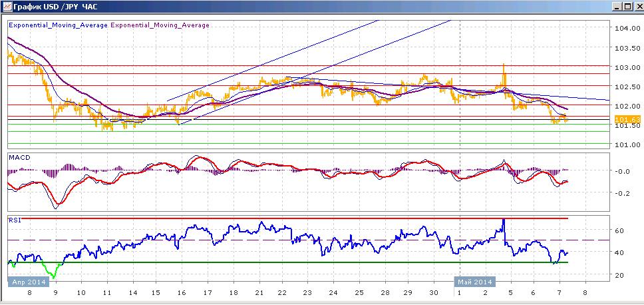
Task: Click the 40 level on RSI axis
Action: 620,253
